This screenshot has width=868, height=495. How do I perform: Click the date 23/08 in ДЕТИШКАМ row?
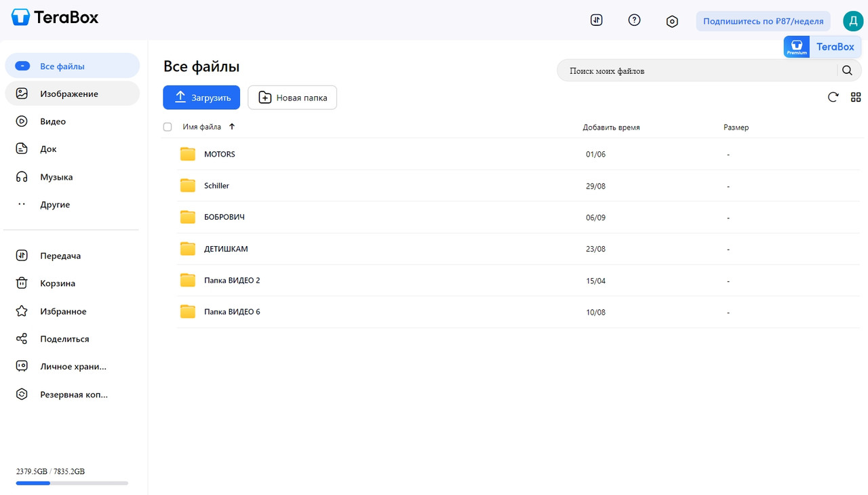[x=595, y=249]
